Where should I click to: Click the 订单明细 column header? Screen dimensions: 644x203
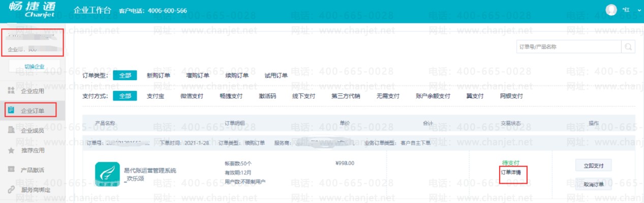click(x=234, y=123)
